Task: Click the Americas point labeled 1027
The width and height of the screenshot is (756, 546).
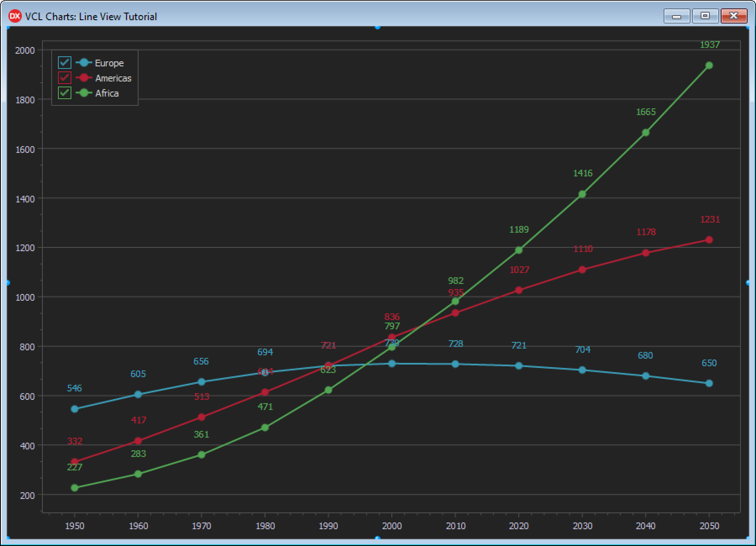Action: 519,290
